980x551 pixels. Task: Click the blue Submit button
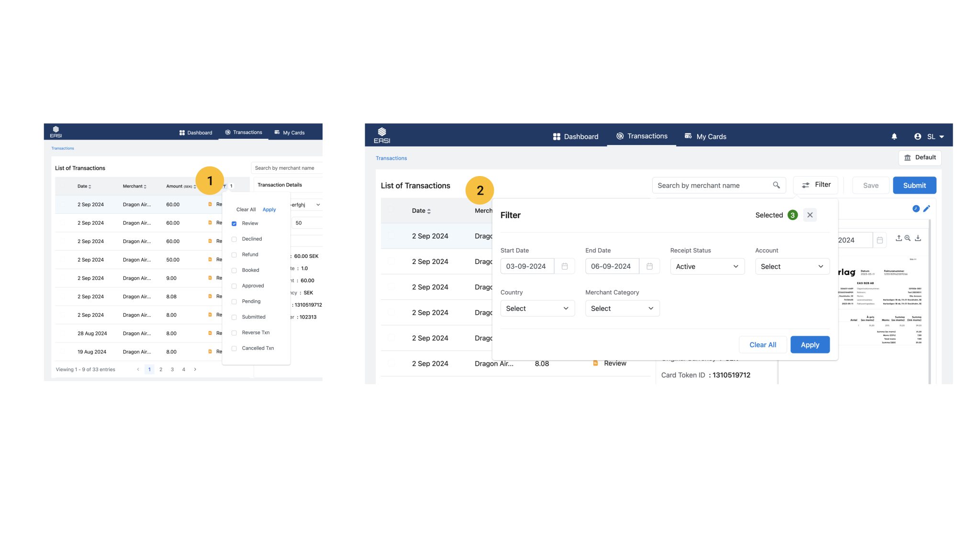914,186
